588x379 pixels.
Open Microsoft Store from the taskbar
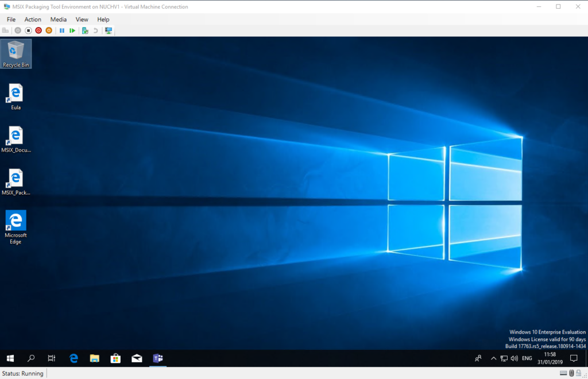point(115,358)
